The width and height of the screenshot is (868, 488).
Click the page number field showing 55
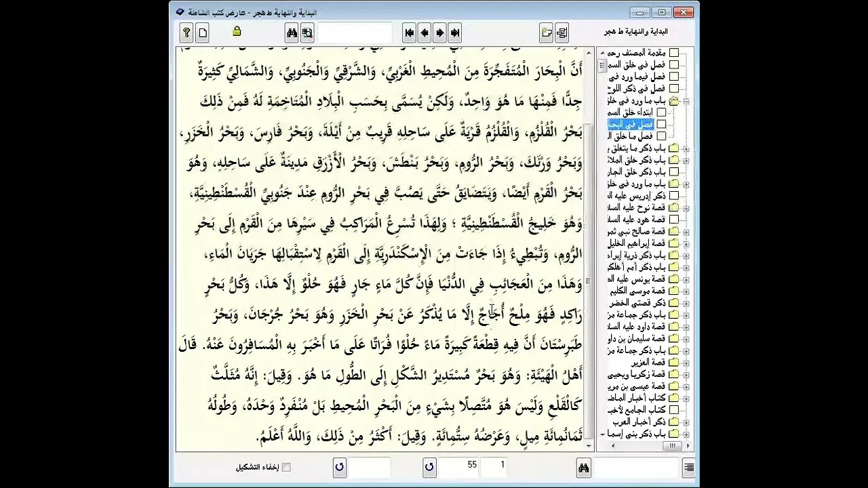[459, 467]
